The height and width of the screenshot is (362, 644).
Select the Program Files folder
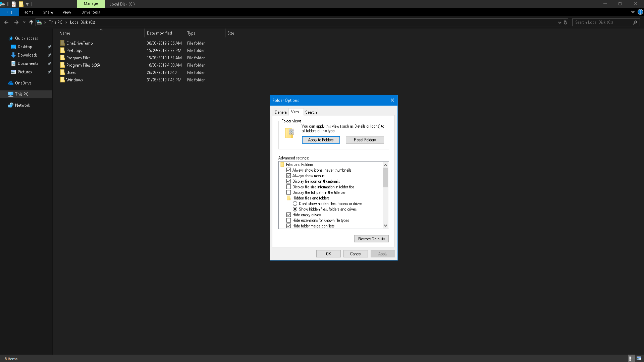click(x=78, y=58)
